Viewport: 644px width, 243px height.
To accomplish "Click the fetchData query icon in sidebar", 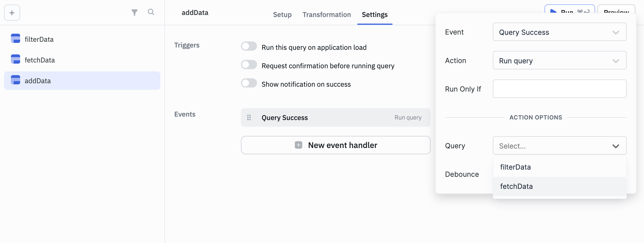I will tap(16, 59).
